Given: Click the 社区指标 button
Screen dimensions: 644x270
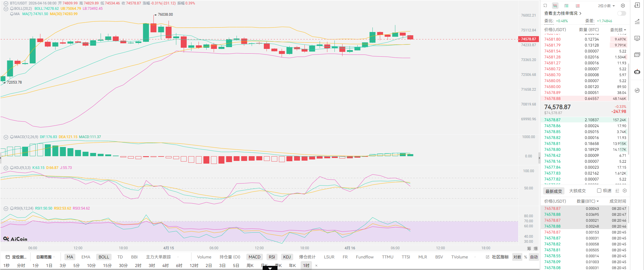Looking at the screenshot, I should 497,257.
